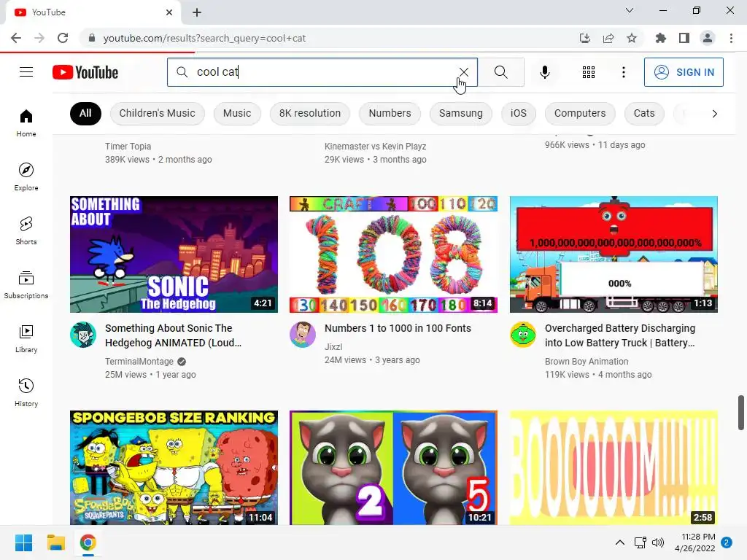Viewport: 747px width, 560px height.
Task: Close the YouTube browser tab
Action: coord(169,12)
